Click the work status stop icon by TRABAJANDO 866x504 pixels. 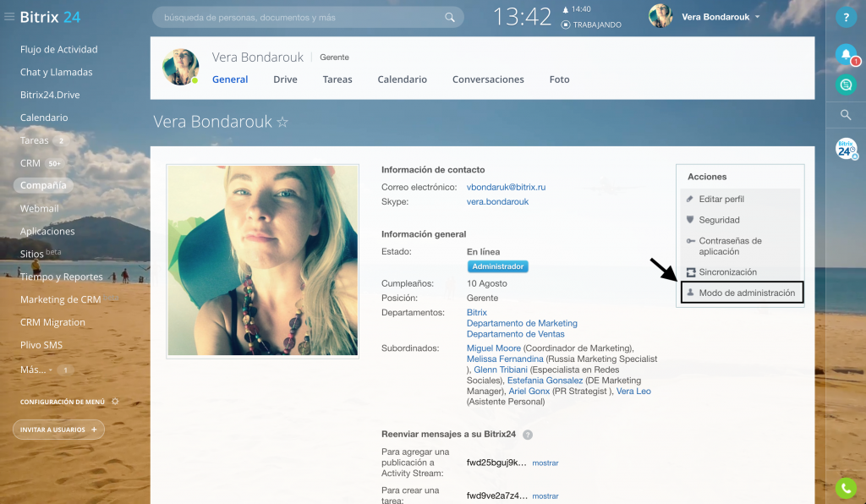tap(566, 25)
